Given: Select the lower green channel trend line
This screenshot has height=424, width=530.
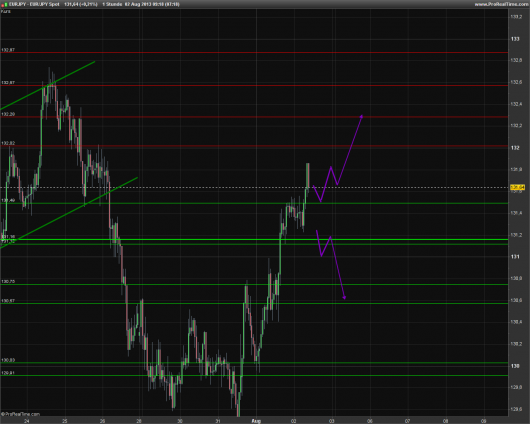Looking at the screenshot, I should coord(69,212).
